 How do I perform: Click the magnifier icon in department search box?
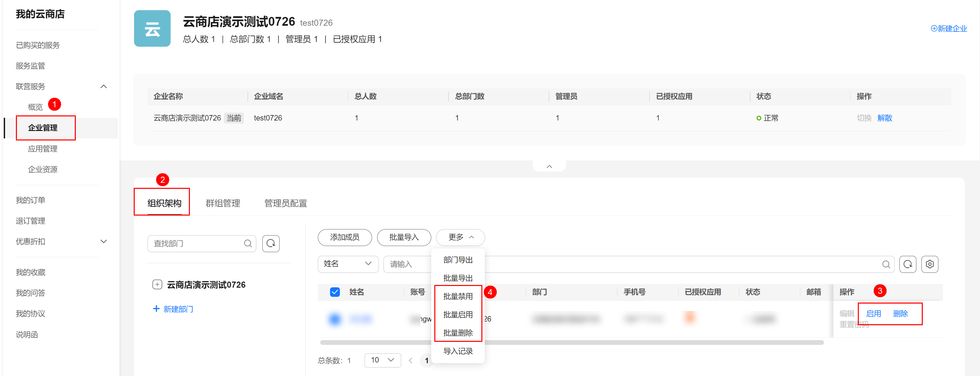pos(248,243)
